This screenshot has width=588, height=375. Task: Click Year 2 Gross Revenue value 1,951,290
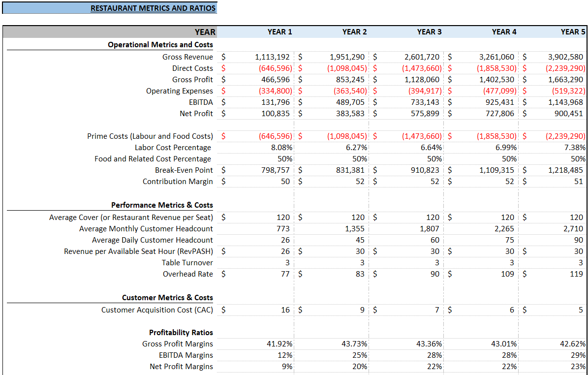347,57
